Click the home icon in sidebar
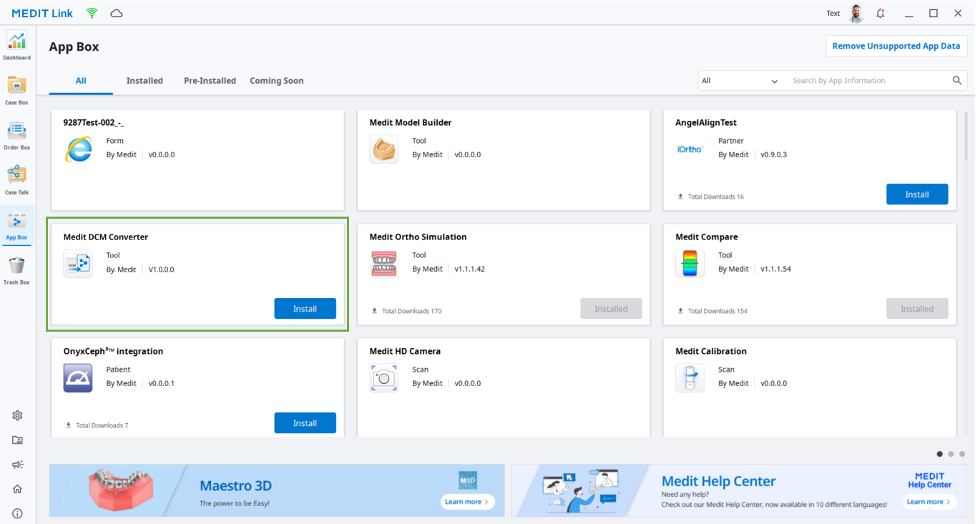Viewport: 976px width, 524px height. coord(17,489)
